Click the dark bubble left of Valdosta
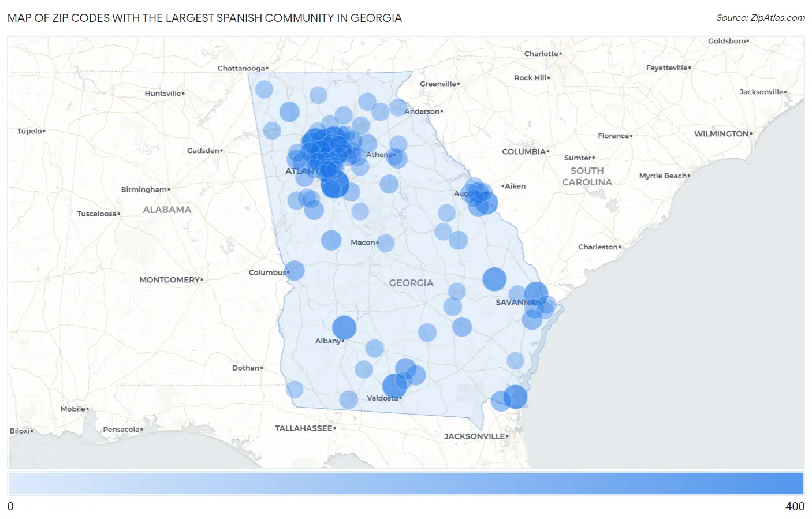The width and height of the screenshot is (812, 519). click(394, 386)
